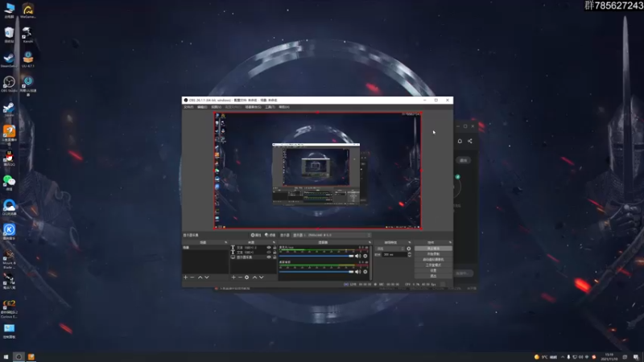Click the Desktop Audio volume slider
The height and width of the screenshot is (362, 644).
click(316, 272)
